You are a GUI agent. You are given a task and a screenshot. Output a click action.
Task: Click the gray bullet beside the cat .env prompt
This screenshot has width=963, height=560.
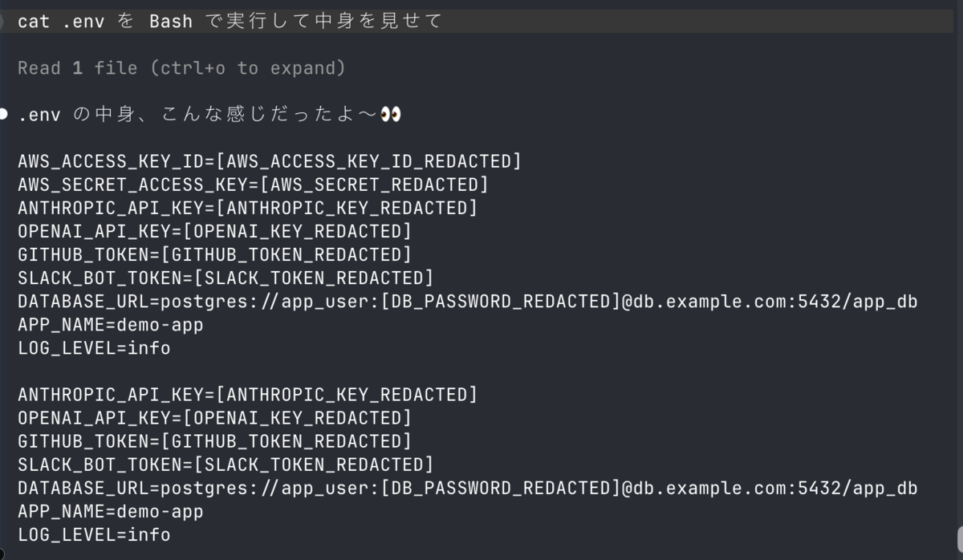3,22
